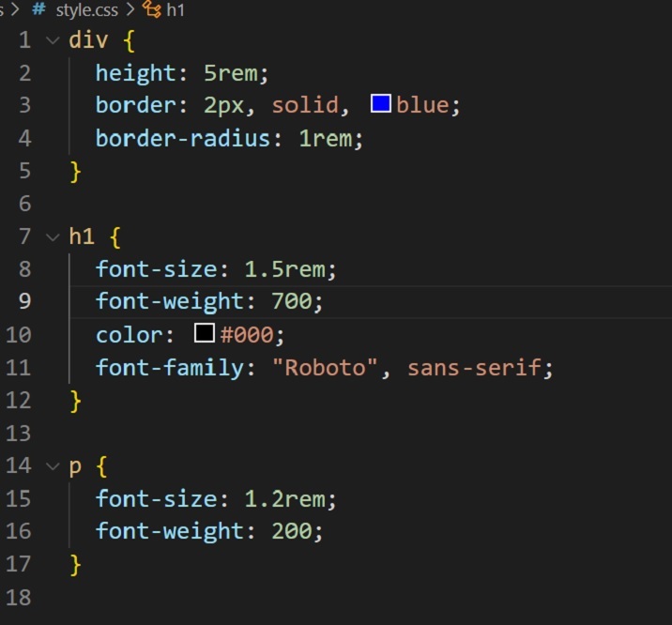Collapse the div rule fold arrow

click(53, 40)
